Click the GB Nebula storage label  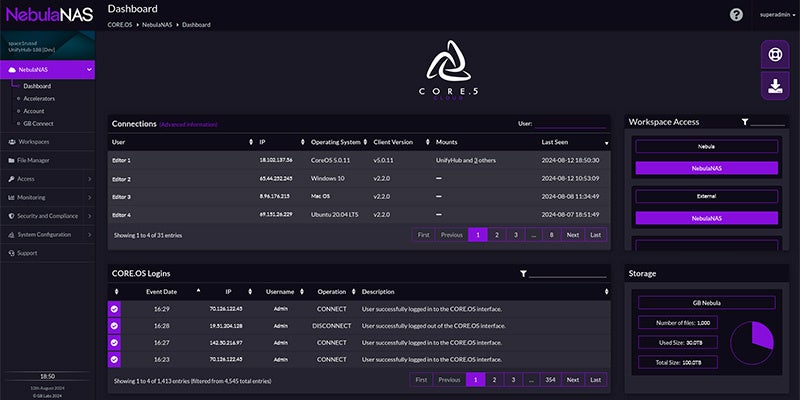707,303
